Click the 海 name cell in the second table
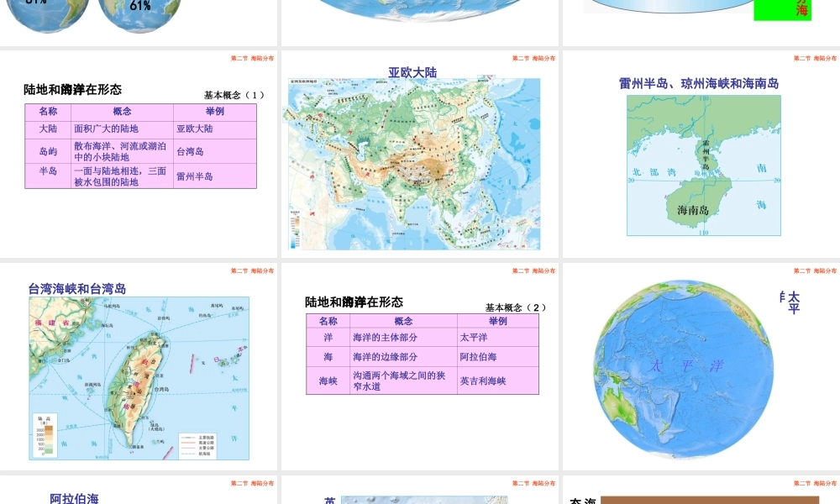 coord(328,357)
